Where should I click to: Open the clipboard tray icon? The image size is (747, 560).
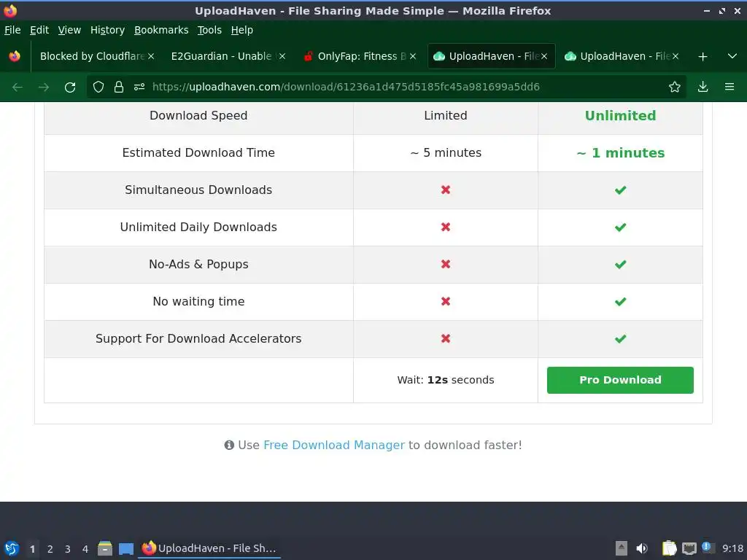tap(670, 548)
